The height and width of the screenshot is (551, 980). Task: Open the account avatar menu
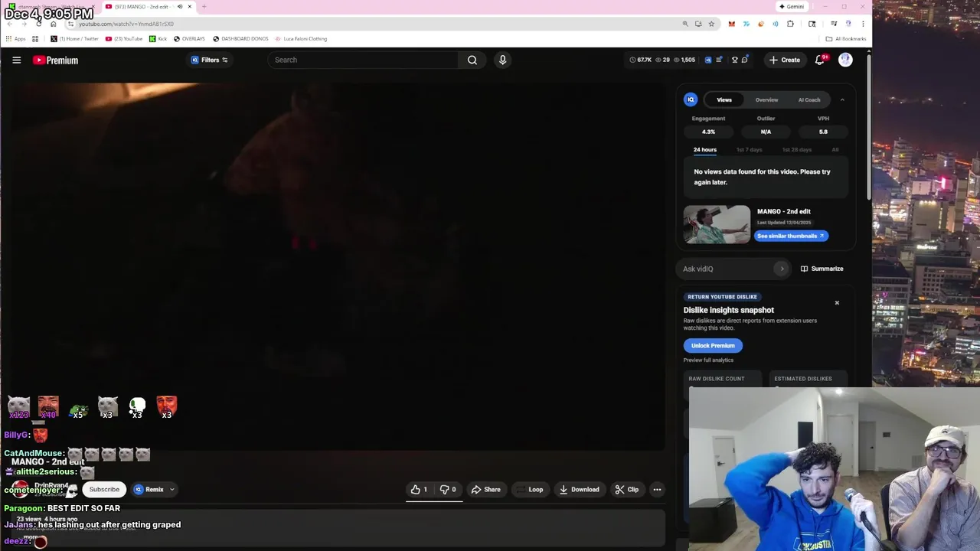coord(845,60)
